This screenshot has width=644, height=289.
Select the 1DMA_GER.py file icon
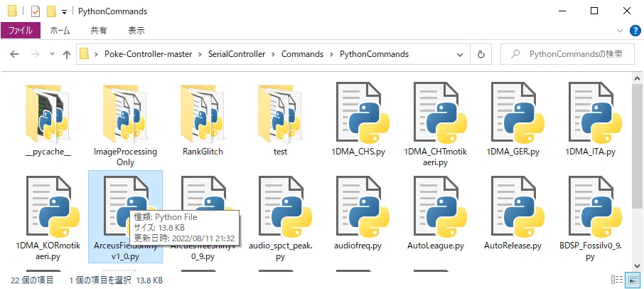[x=517, y=113]
